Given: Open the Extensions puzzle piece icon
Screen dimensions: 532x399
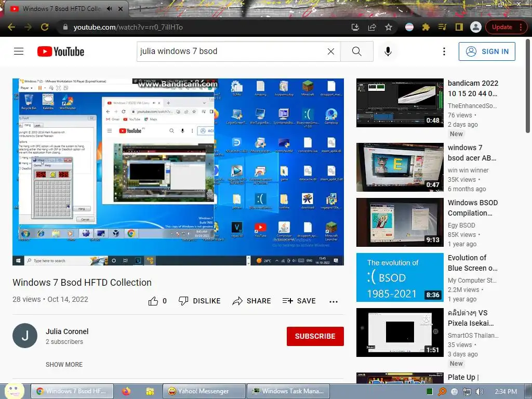Looking at the screenshot, I should pos(426,27).
